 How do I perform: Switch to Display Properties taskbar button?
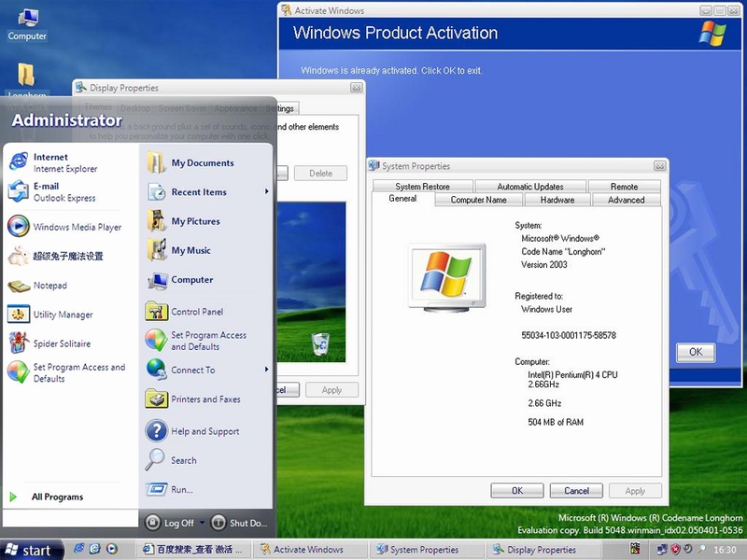pyautogui.click(x=543, y=549)
